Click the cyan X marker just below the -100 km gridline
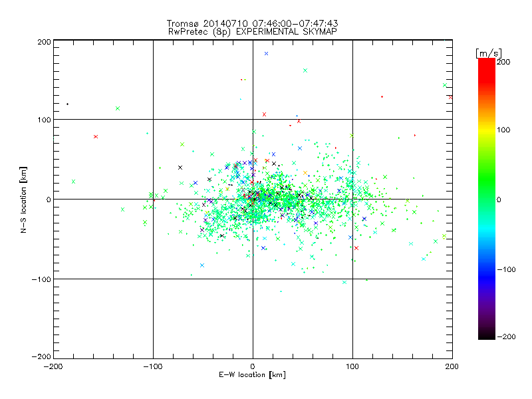 point(344,282)
